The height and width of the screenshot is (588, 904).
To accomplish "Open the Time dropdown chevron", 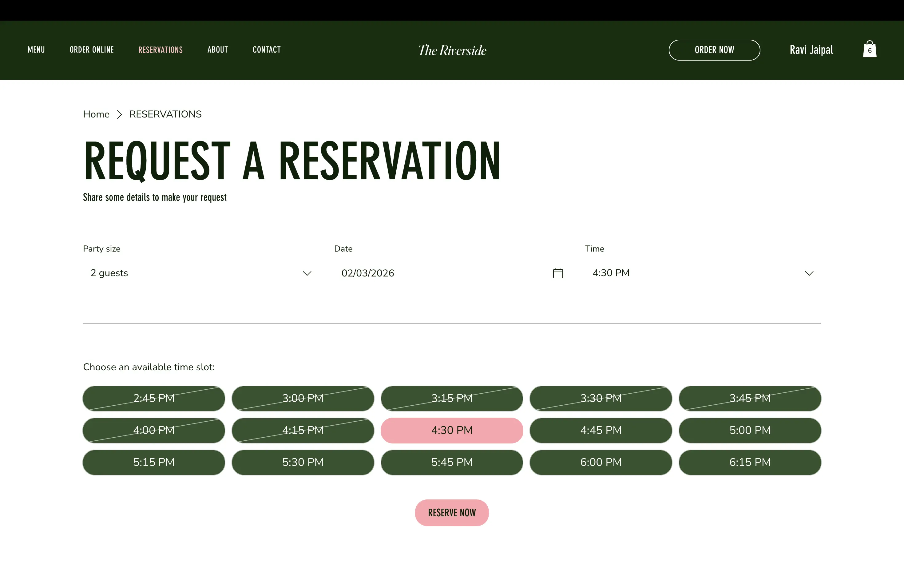I will pos(809,273).
